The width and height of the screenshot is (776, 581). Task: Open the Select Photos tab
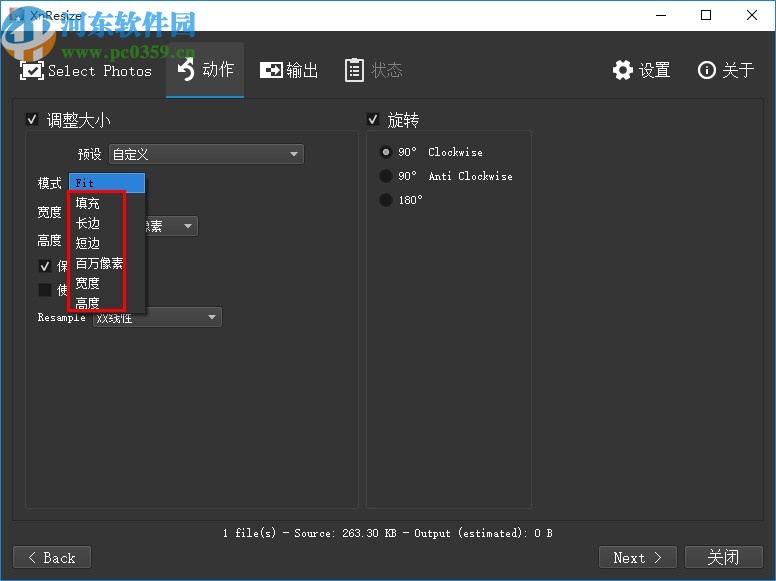(x=86, y=71)
